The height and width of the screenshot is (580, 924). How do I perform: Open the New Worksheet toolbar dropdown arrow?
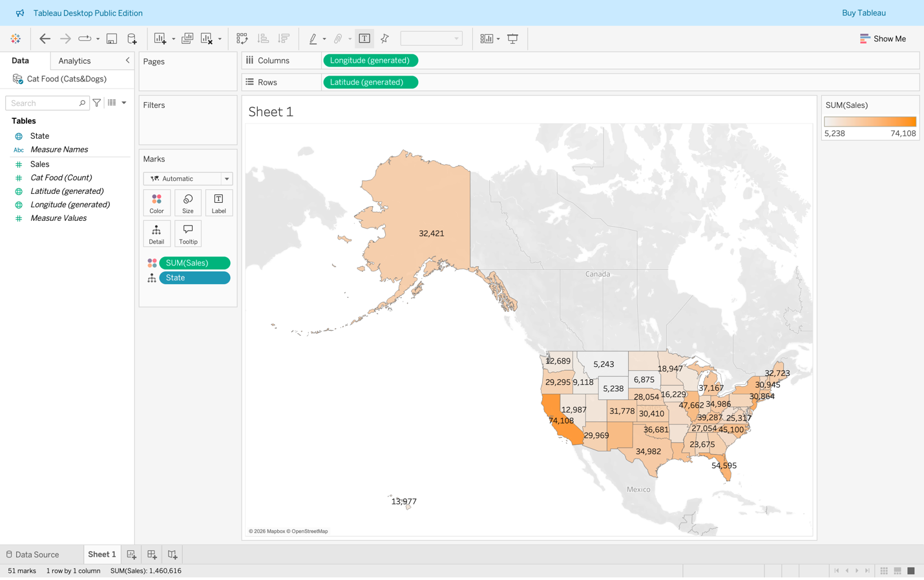pos(173,39)
